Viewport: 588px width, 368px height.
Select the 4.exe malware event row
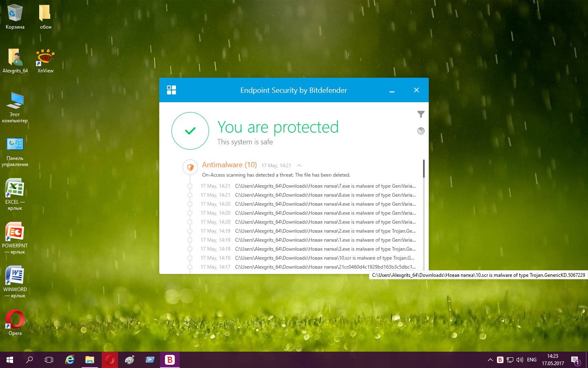308,204
